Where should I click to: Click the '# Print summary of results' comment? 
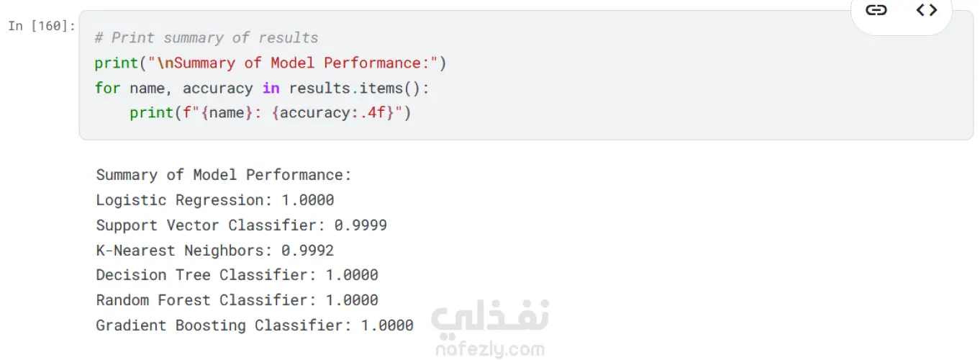coord(206,37)
